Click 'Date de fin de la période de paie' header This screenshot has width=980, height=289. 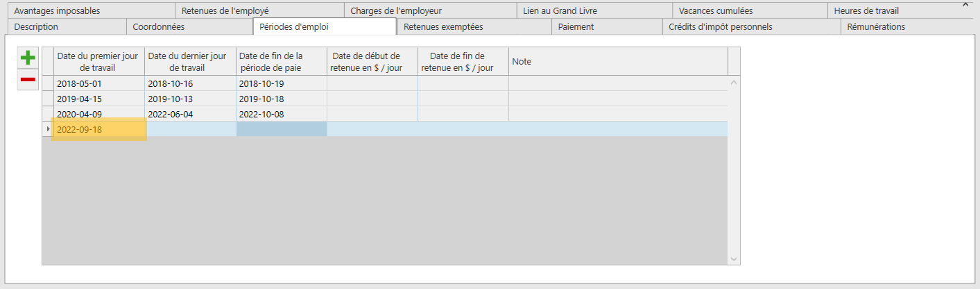(x=281, y=62)
